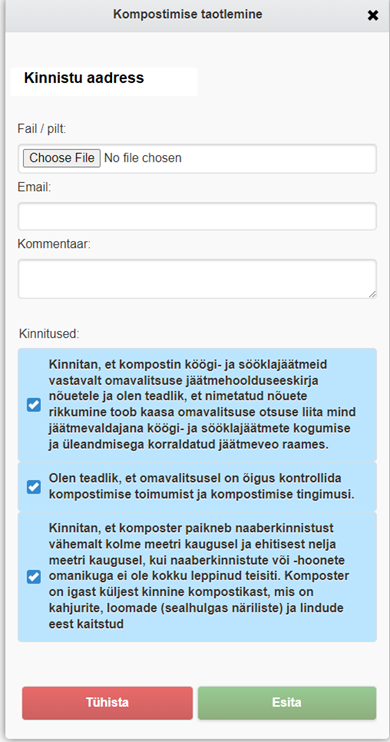Close the Kompostimise taotlemine dialog

click(373, 16)
